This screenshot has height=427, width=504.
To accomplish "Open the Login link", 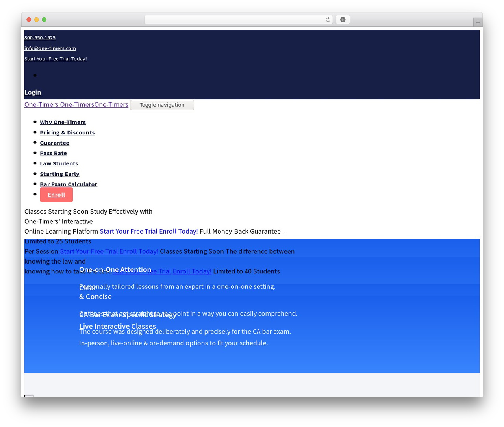I will 33,92.
